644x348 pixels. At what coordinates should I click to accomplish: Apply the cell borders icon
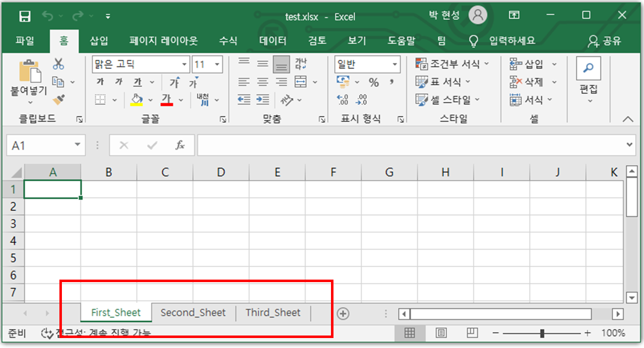click(x=100, y=100)
